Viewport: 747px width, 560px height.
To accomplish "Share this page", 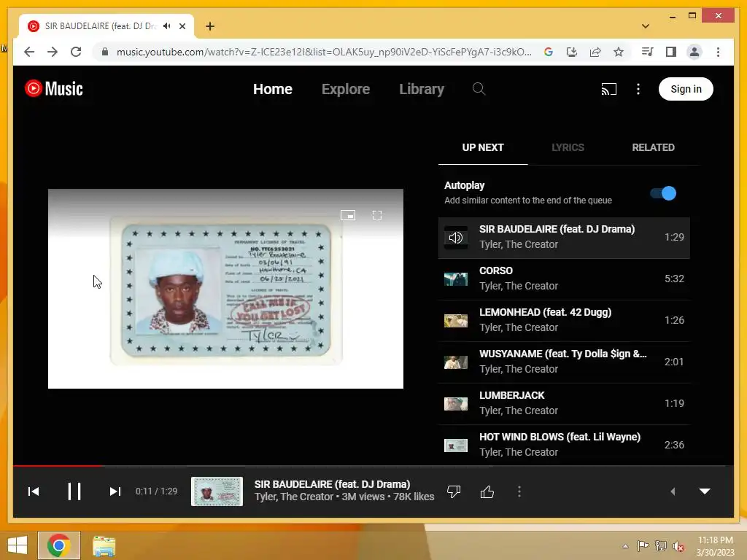I will point(595,52).
